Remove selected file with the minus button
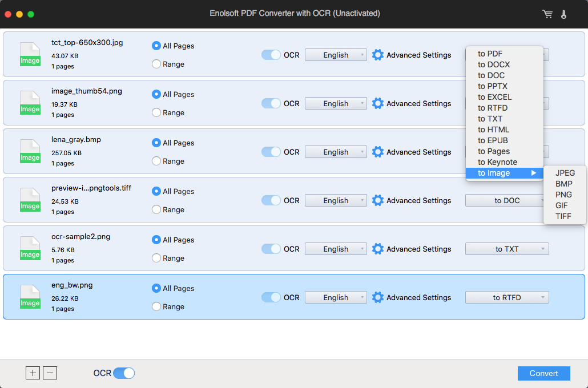 (x=50, y=373)
